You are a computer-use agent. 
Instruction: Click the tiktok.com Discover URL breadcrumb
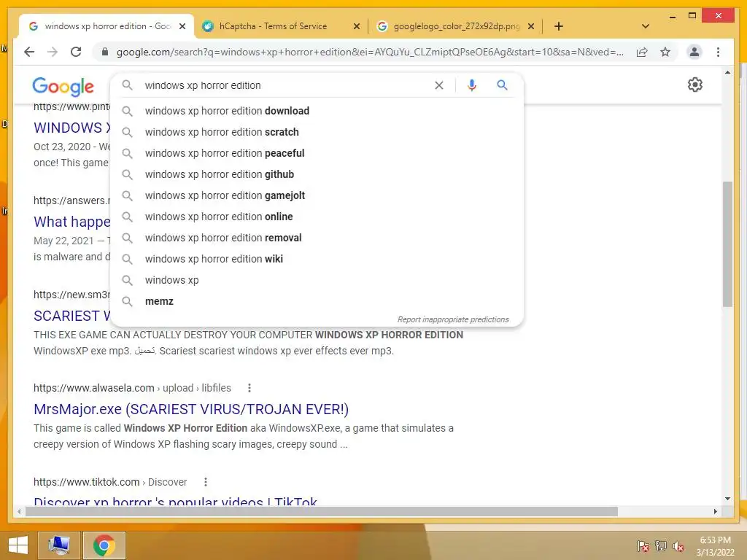click(x=110, y=482)
